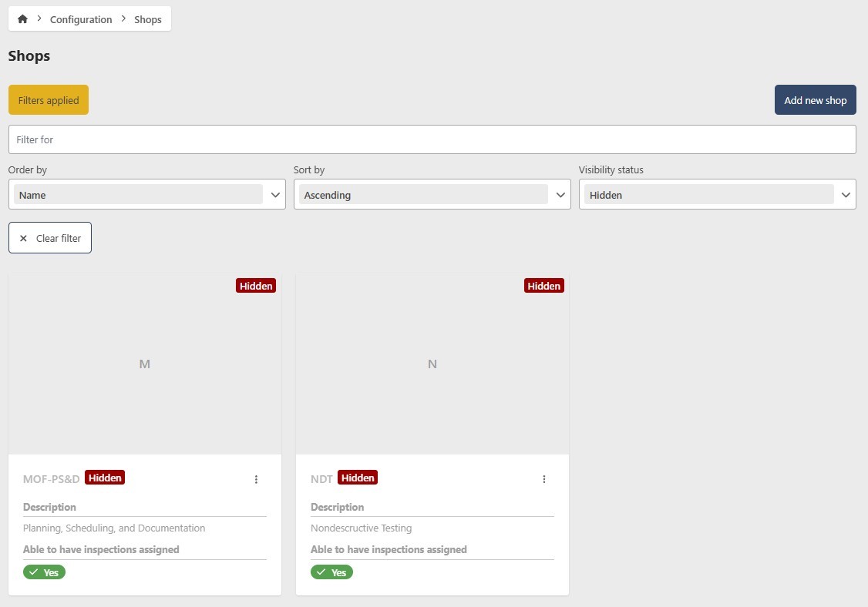Click the Yes inspection badge on MOF-PS&D
The image size is (868, 607).
44,572
